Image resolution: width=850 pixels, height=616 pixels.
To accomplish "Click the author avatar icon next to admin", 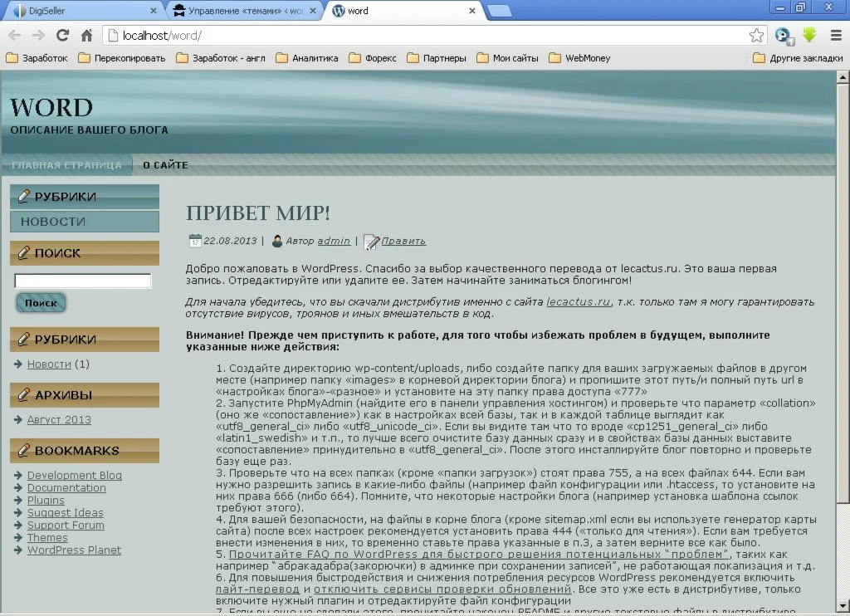I will tap(277, 241).
